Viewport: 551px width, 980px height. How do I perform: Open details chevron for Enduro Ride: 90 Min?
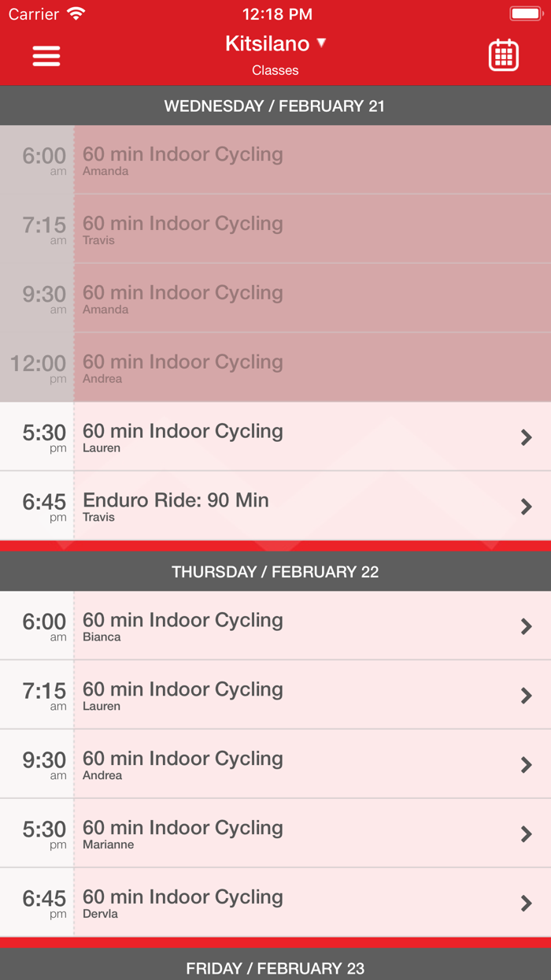(x=526, y=507)
